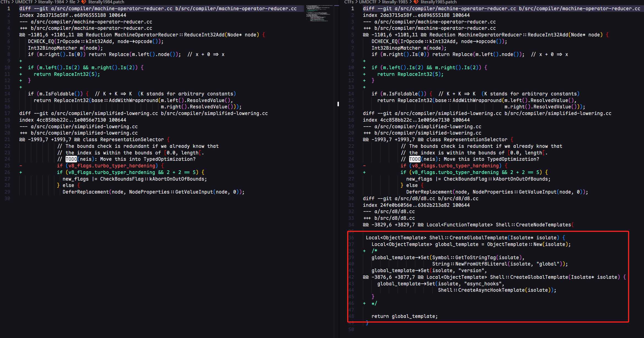Open the literally1984.patch breadcrumb item
Image resolution: width=644 pixels, height=338 pixels.
[x=106, y=2]
